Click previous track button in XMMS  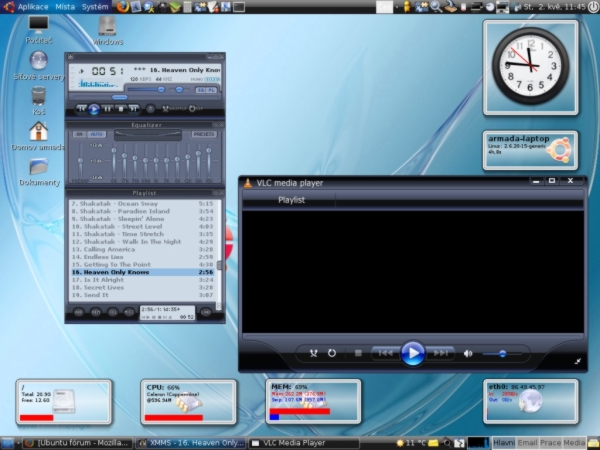coord(81,109)
